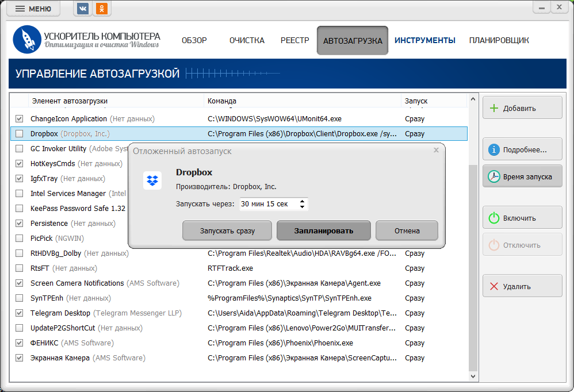This screenshot has height=392, width=574.
Task: Uncheck ChangeIcon Application checkbox
Action: 20,119
